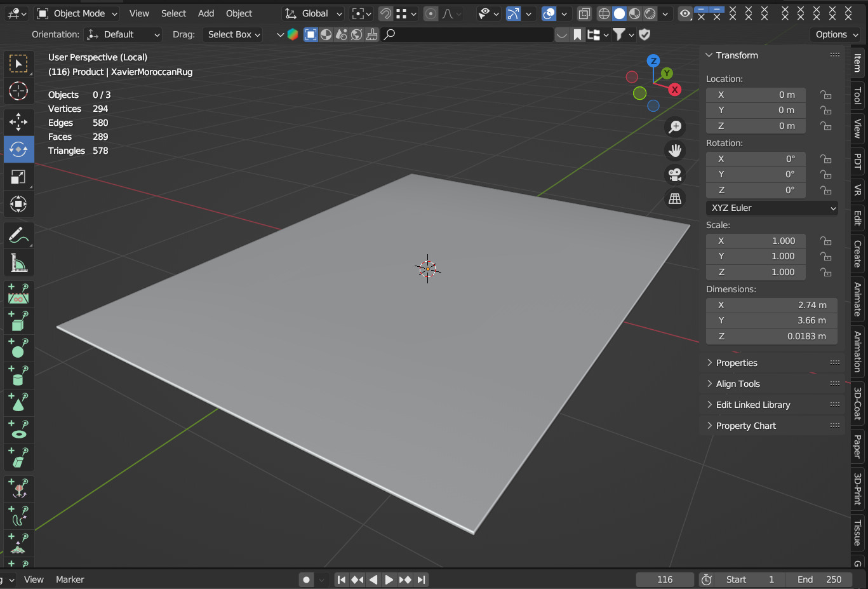Viewport: 868px width, 589px height.
Task: Select the Rotate tool
Action: 18,149
